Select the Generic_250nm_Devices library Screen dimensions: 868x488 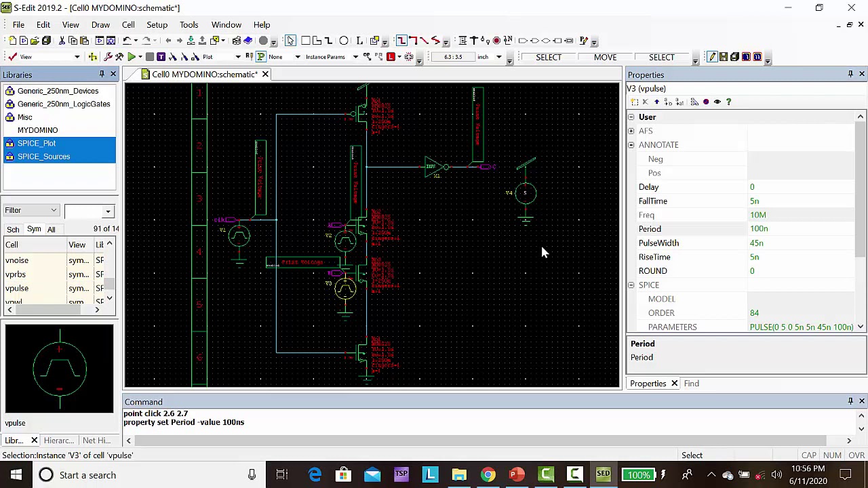tap(58, 91)
